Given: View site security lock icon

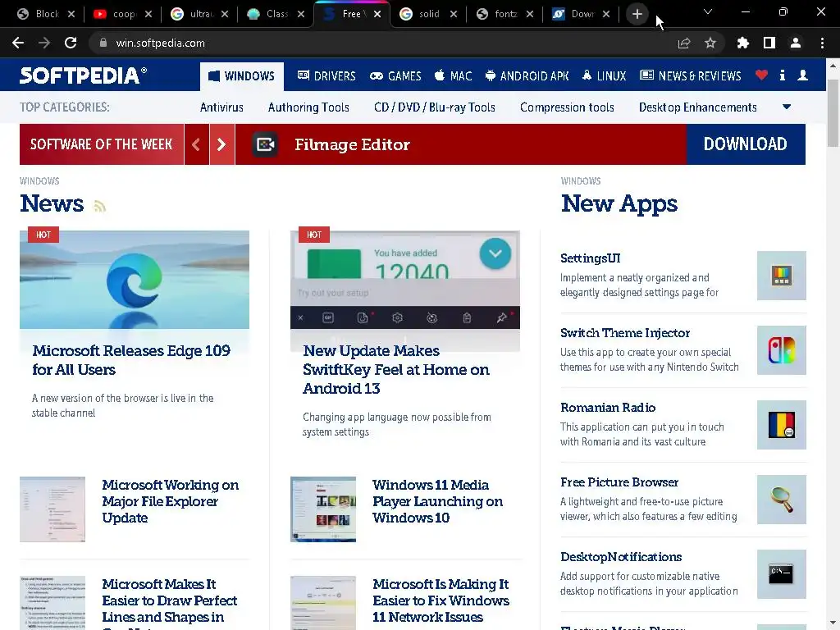Looking at the screenshot, I should coord(103,43).
